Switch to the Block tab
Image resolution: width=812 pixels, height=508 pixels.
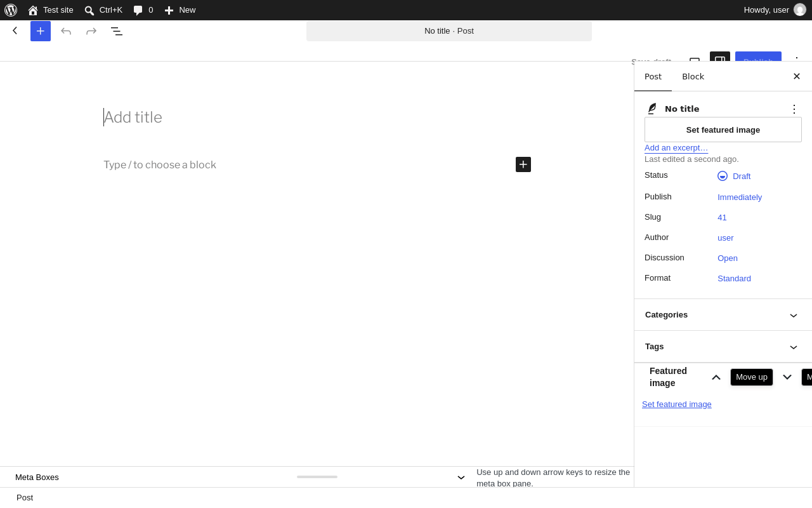click(x=693, y=76)
